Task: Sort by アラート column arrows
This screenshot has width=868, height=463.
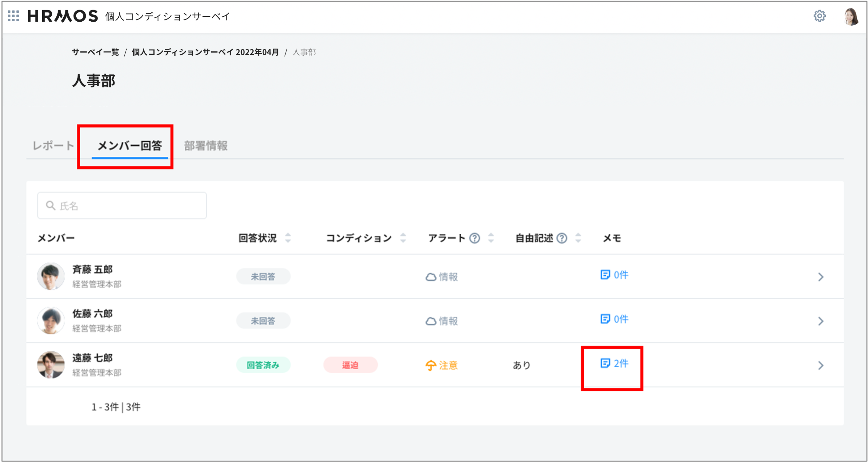Action: [491, 238]
